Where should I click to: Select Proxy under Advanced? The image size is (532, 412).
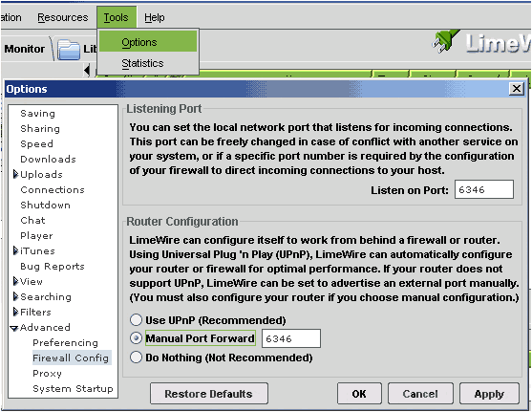coord(47,374)
